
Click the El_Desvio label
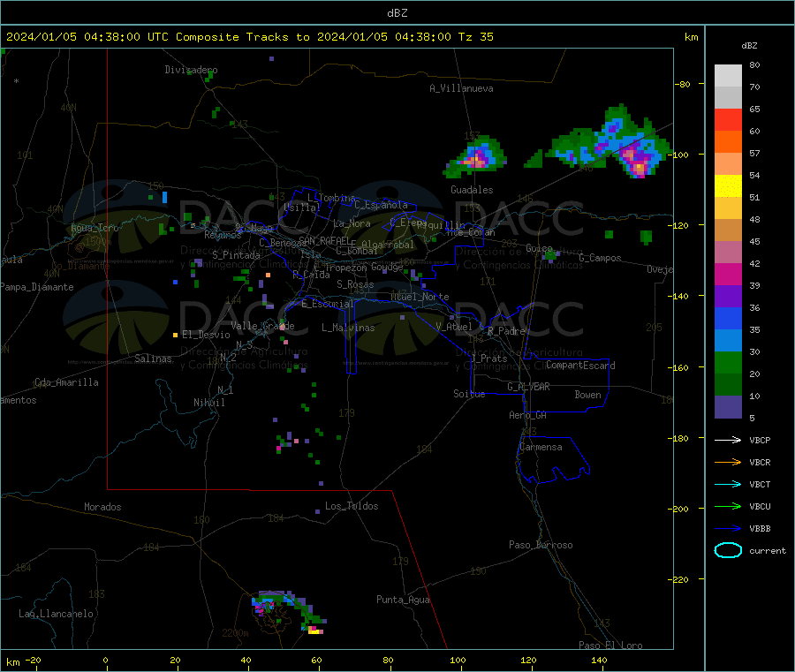tap(206, 335)
